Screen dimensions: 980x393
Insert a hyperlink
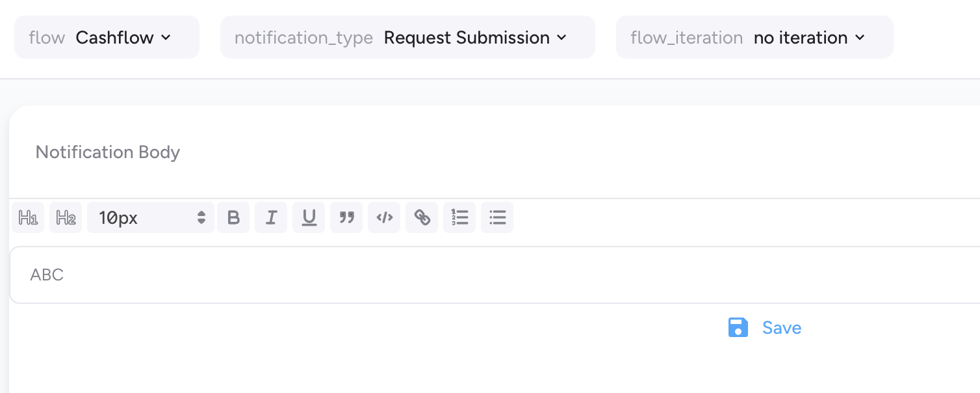pos(422,217)
